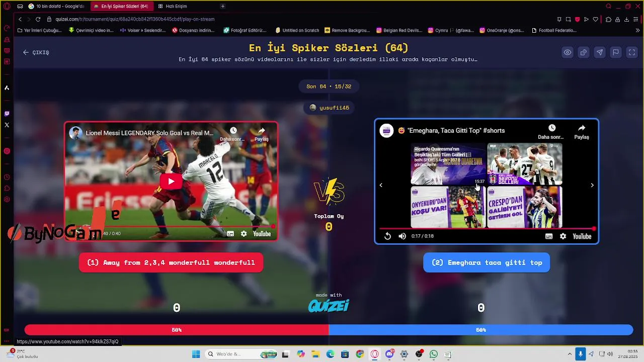Screen dimensions: 644x362
Task: Open Crespo'dan Galibiyeti Getiren Gol thumbnail
Action: pos(525,207)
